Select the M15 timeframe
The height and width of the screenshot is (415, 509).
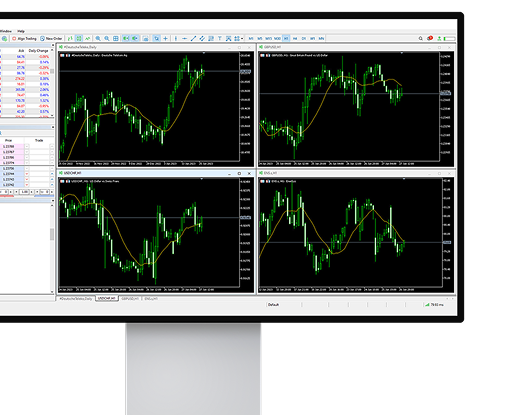tap(268, 39)
